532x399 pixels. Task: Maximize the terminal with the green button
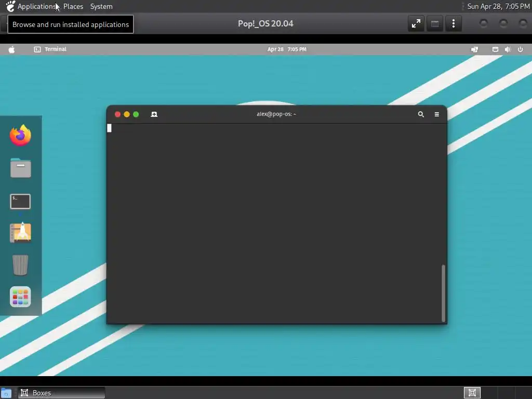pyautogui.click(x=136, y=114)
